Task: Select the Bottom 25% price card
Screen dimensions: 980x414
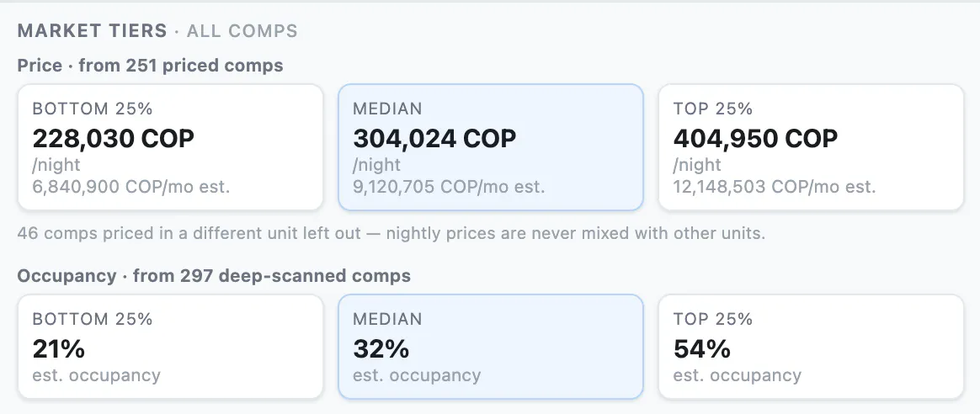Action: pyautogui.click(x=171, y=147)
